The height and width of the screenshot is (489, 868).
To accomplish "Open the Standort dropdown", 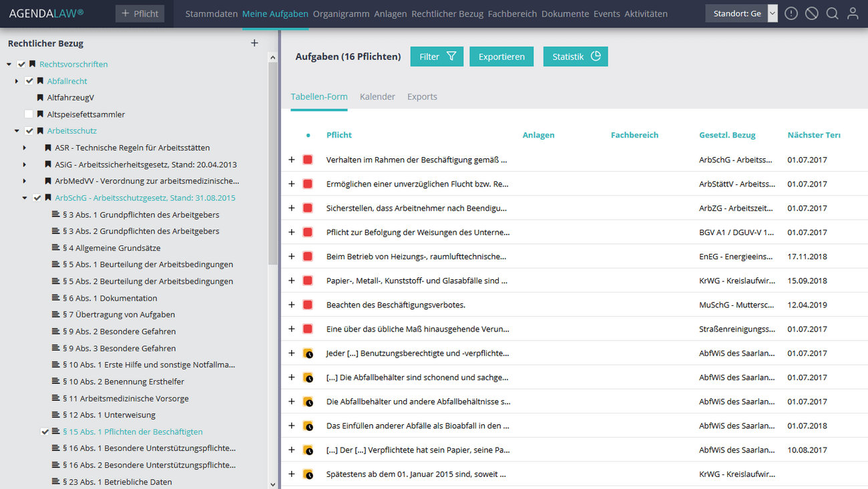I will tap(741, 13).
